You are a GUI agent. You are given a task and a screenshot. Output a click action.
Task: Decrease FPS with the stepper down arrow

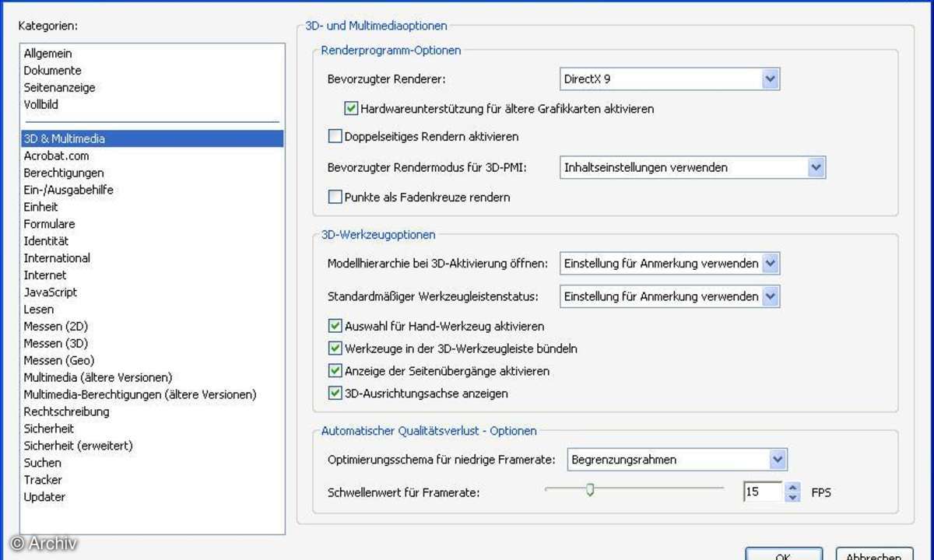coord(792,497)
